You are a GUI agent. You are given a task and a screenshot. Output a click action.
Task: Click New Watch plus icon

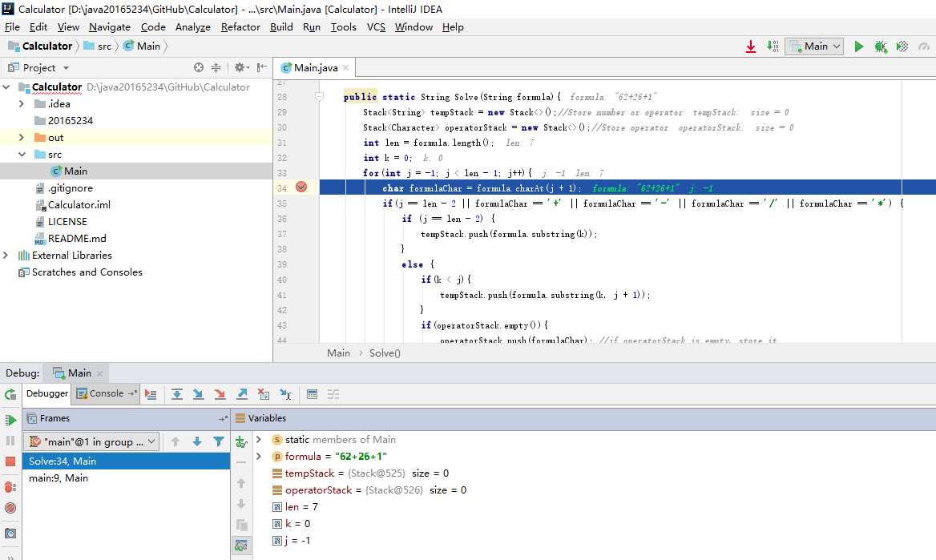[x=241, y=441]
